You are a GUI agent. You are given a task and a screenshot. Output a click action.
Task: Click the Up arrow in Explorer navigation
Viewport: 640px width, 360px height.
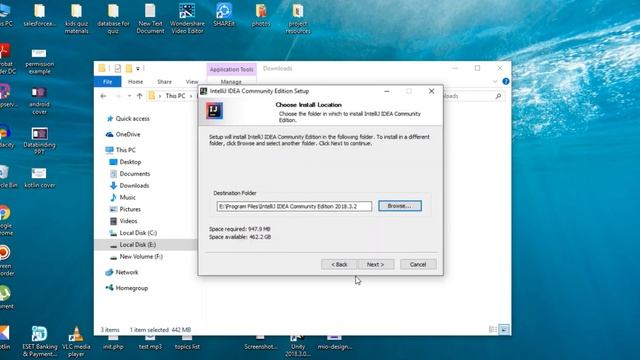(x=140, y=96)
